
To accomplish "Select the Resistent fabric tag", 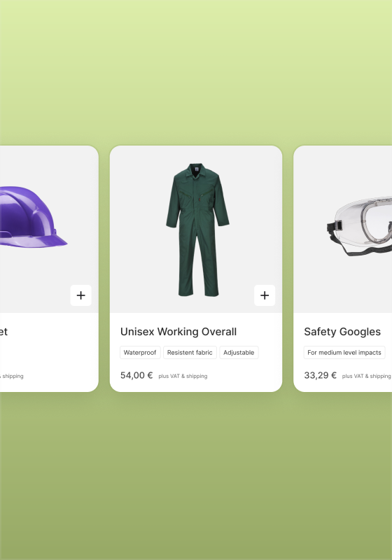I will [190, 353].
